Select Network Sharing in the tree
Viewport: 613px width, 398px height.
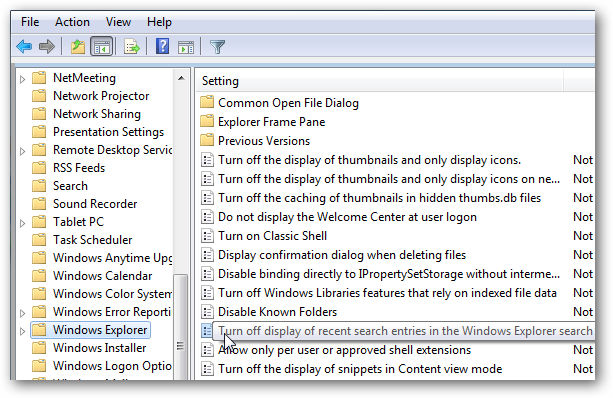(97, 114)
